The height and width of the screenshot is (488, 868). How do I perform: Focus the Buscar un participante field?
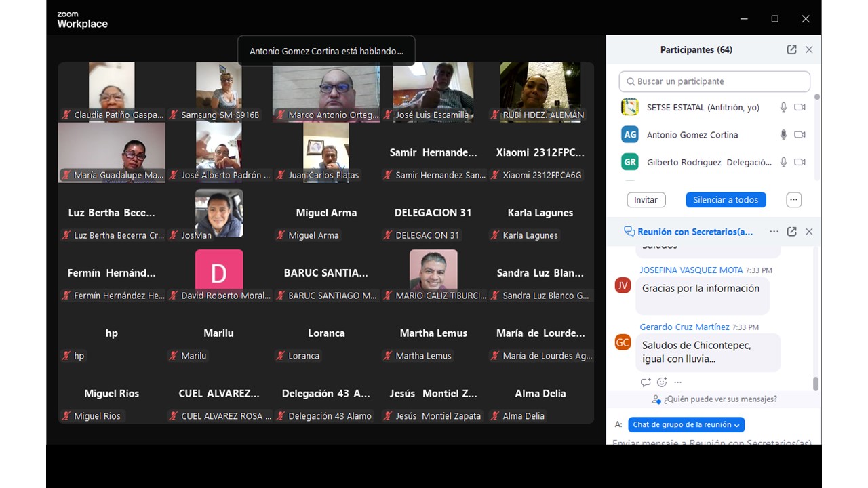(x=715, y=81)
